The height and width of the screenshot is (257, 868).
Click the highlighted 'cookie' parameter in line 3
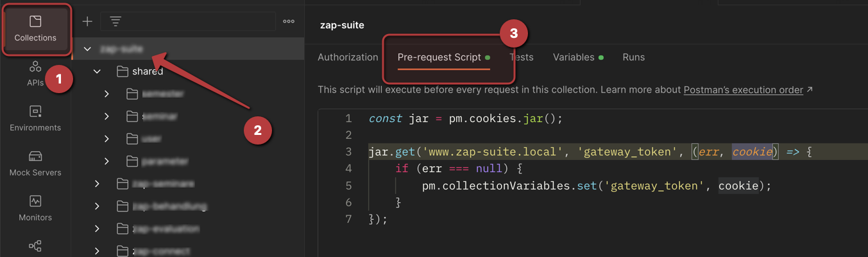753,152
